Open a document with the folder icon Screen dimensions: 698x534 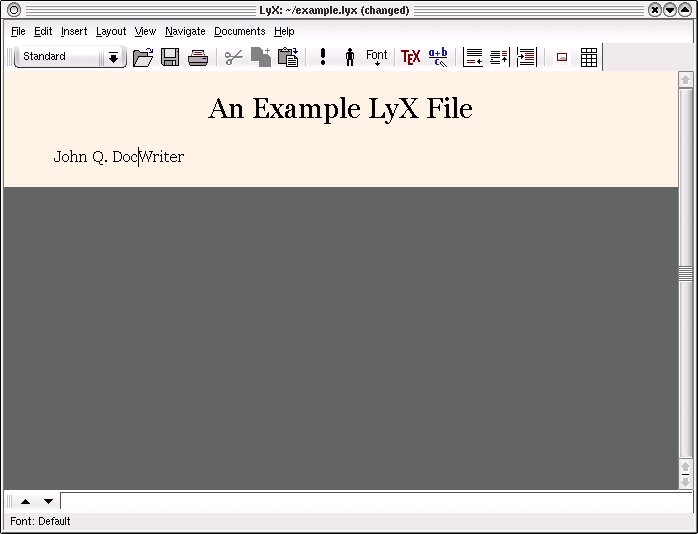(x=143, y=57)
